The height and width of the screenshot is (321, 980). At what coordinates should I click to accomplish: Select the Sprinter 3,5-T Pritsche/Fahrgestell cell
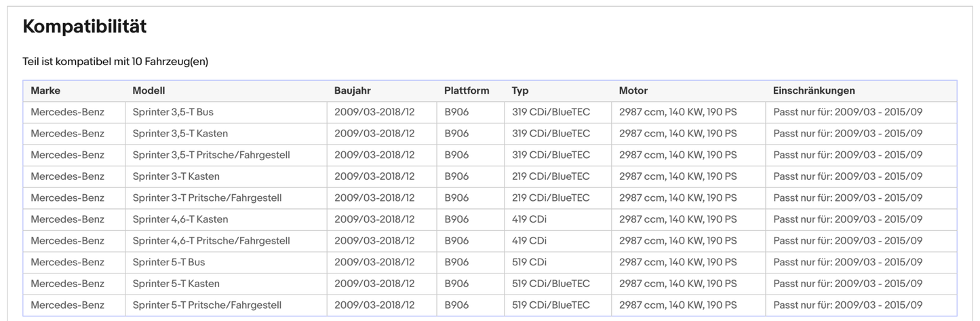pos(211,155)
